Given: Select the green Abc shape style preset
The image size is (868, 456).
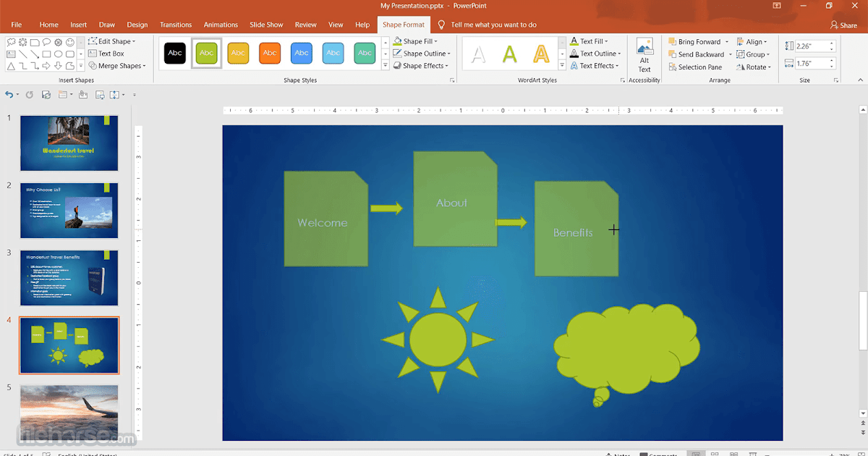Looking at the screenshot, I should [206, 53].
